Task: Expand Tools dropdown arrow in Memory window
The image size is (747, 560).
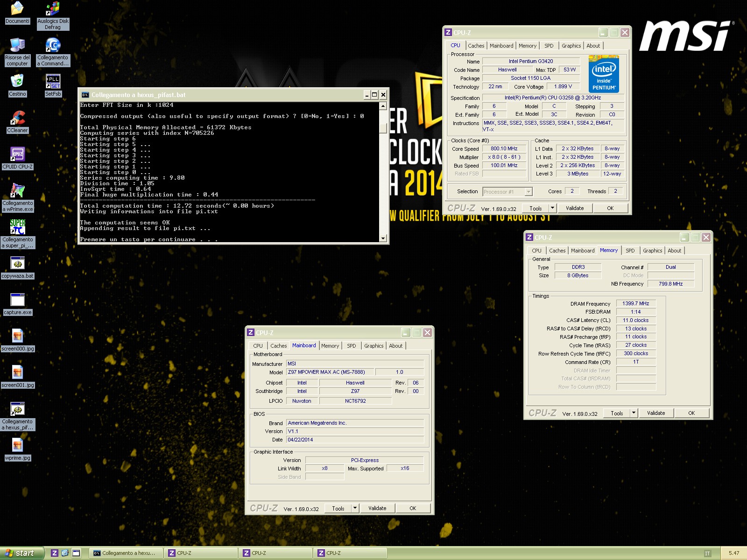Action: (x=634, y=413)
